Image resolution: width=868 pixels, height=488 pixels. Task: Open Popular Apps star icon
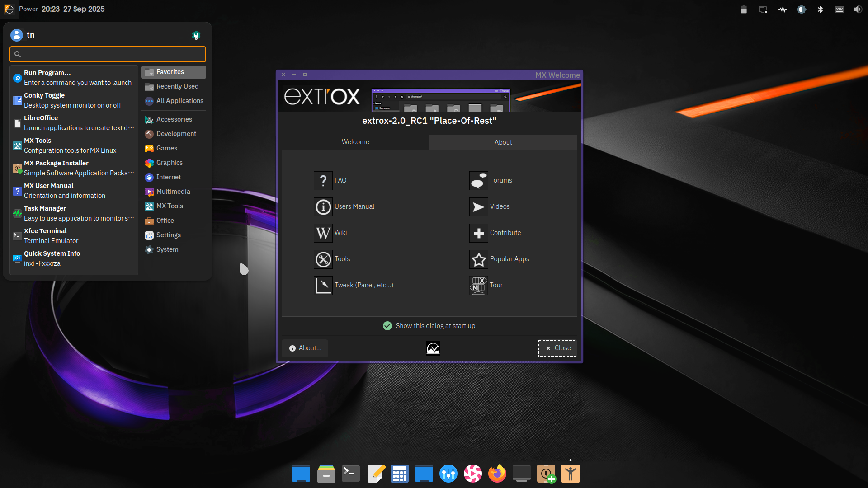(478, 259)
